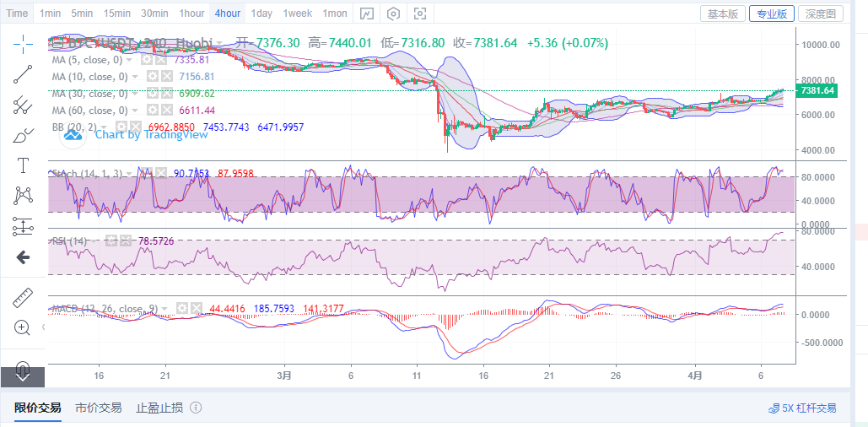868x427 pixels.
Task: Open settings for MA (10, close, 0)
Action: [x=153, y=77]
